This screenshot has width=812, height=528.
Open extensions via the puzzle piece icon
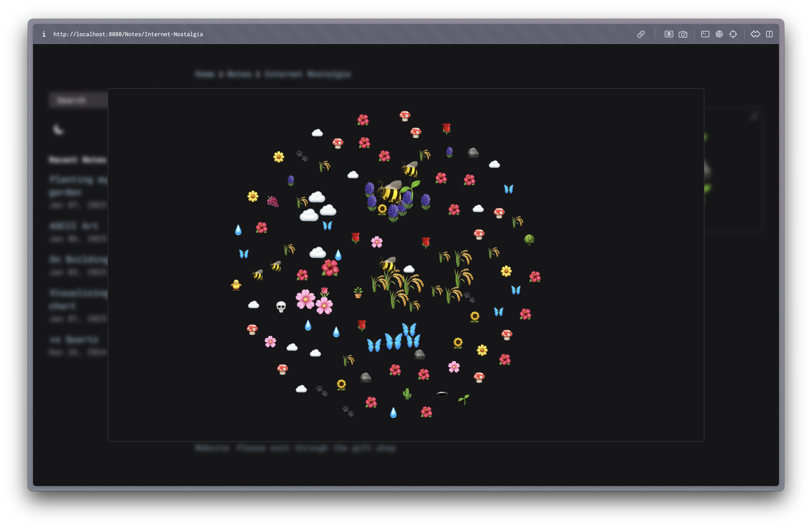pos(755,34)
